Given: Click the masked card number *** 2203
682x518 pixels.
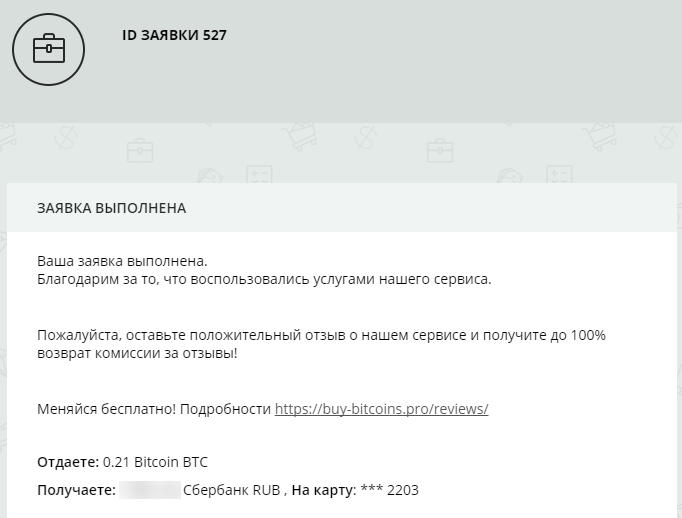Looking at the screenshot, I should coord(389,490).
